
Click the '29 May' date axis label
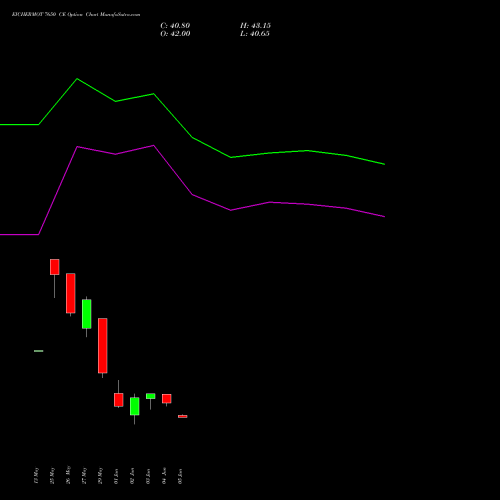coord(100,475)
